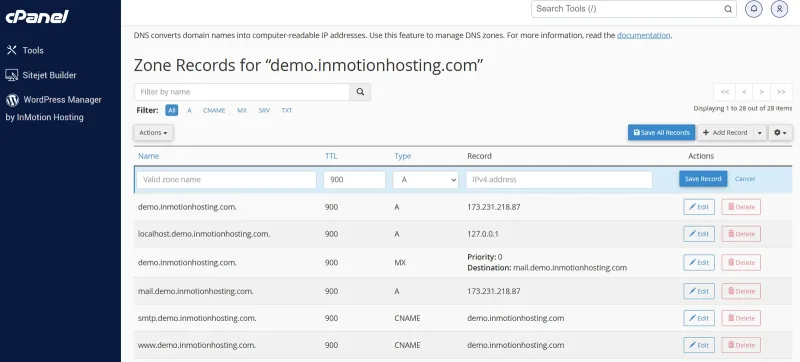Edit the smtp.demo.inmotionhosting.com record
800x362 pixels.
(699, 318)
